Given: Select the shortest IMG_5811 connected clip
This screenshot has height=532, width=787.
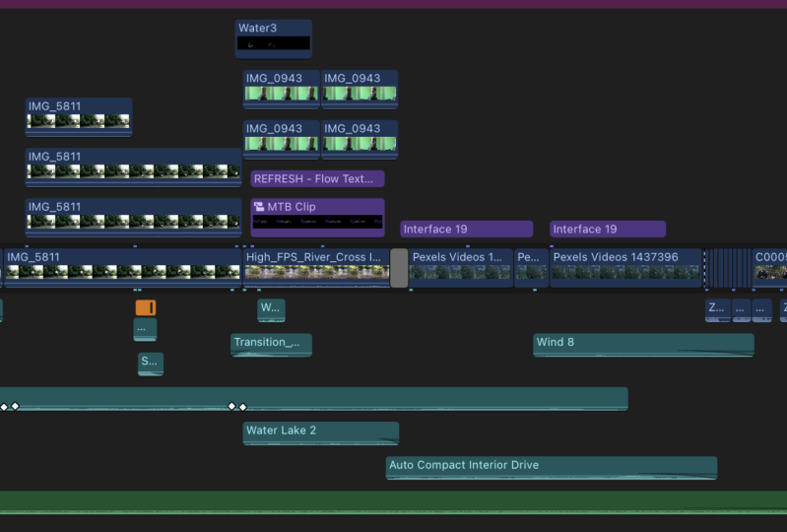Looking at the screenshot, I should point(79,117).
